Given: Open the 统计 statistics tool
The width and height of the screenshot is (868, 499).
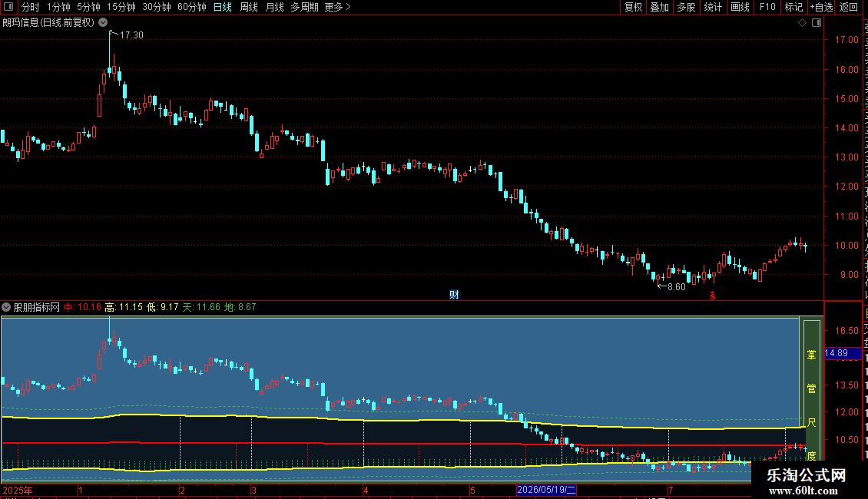Looking at the screenshot, I should click(712, 7).
